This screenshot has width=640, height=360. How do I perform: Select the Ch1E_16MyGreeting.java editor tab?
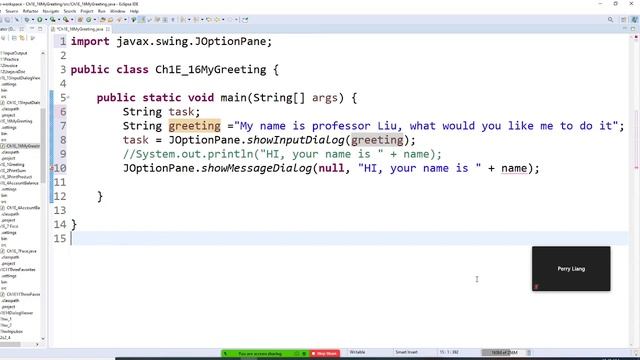(80, 29)
